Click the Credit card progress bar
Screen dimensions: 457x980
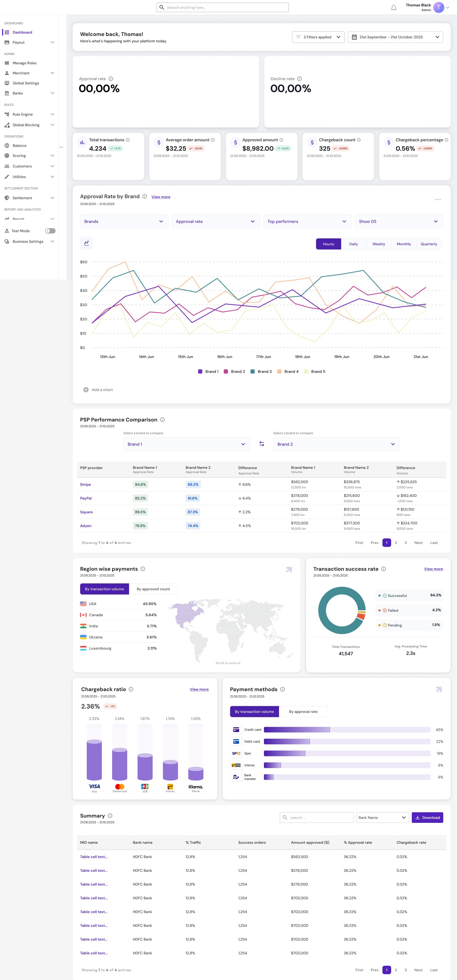347,730
